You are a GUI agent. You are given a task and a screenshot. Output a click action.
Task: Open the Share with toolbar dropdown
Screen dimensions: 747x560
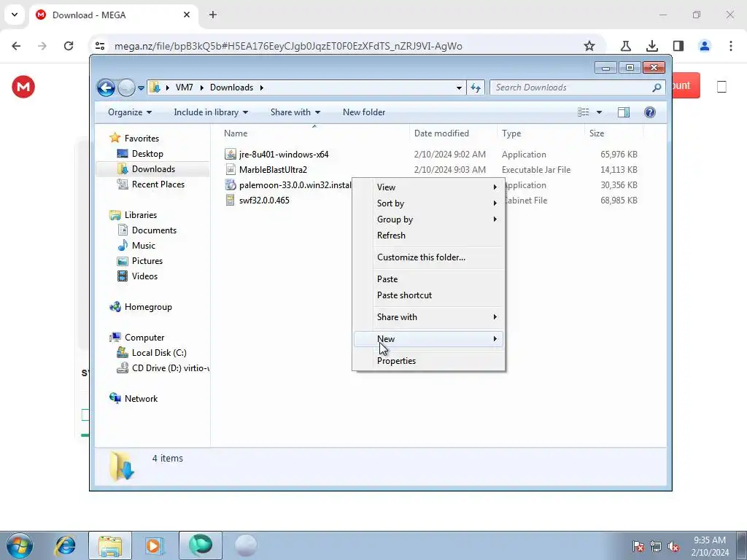click(295, 112)
